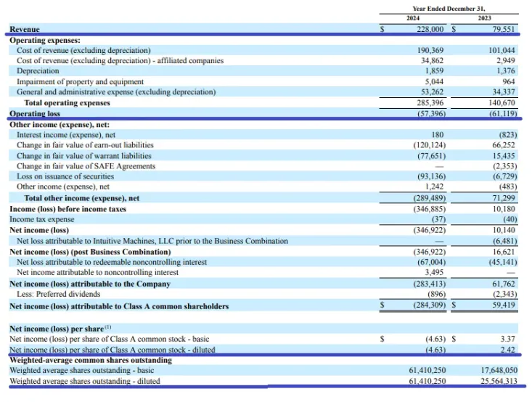Click total operating expenses 140,670
The width and height of the screenshot is (532, 402).
pyautogui.click(x=502, y=102)
